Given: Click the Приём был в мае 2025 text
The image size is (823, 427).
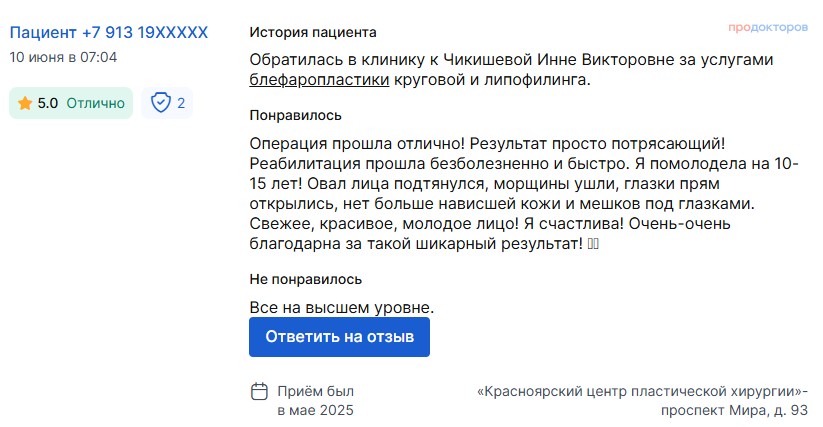Looking at the screenshot, I should 315,401.
